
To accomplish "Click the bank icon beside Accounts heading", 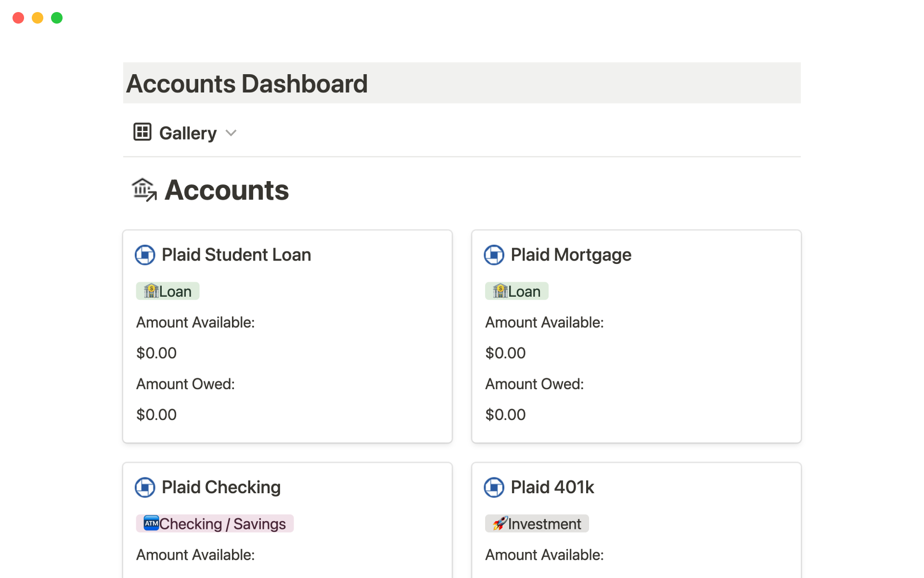I will point(144,190).
